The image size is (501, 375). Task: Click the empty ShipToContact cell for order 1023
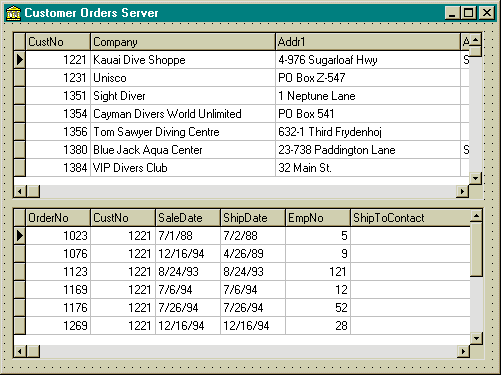[x=410, y=236]
